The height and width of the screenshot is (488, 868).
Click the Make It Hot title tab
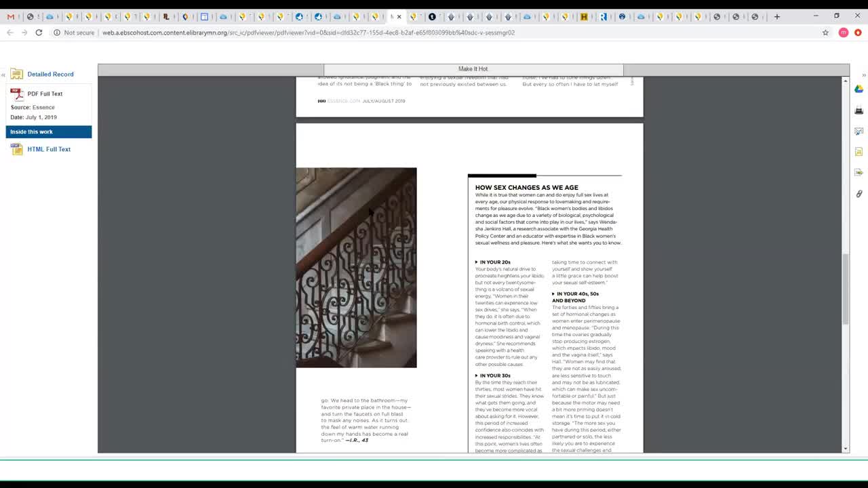click(473, 69)
